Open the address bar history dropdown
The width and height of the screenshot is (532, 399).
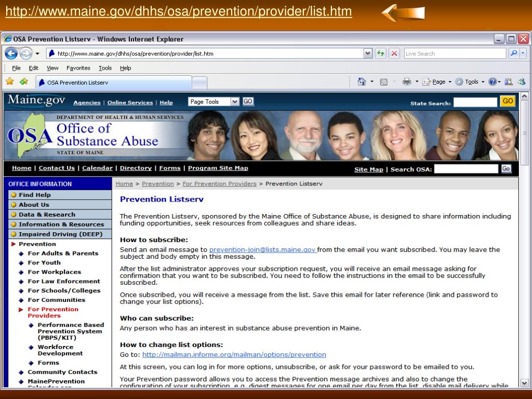coord(368,54)
